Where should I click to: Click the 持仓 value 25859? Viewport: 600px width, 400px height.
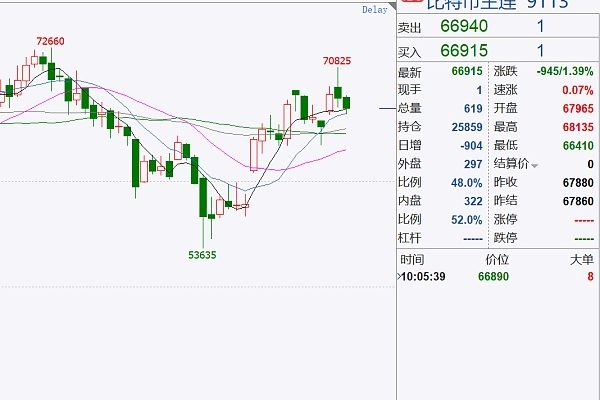coord(467,127)
